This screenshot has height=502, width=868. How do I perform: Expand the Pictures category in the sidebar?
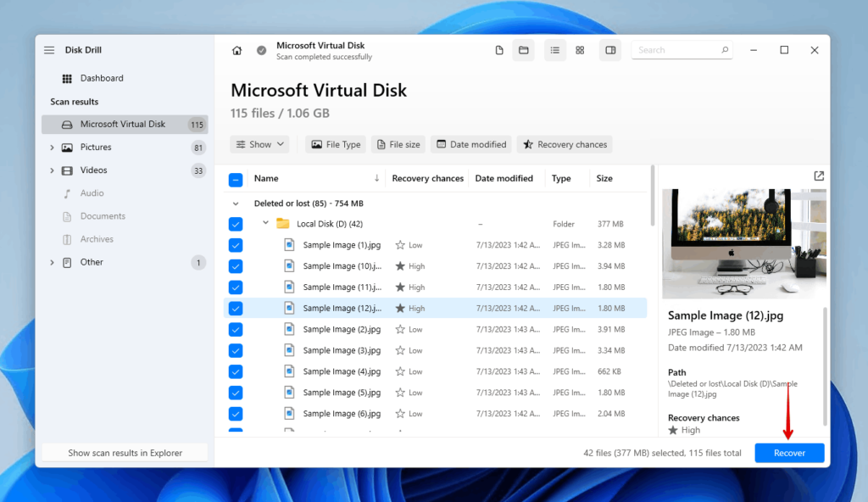click(x=53, y=147)
